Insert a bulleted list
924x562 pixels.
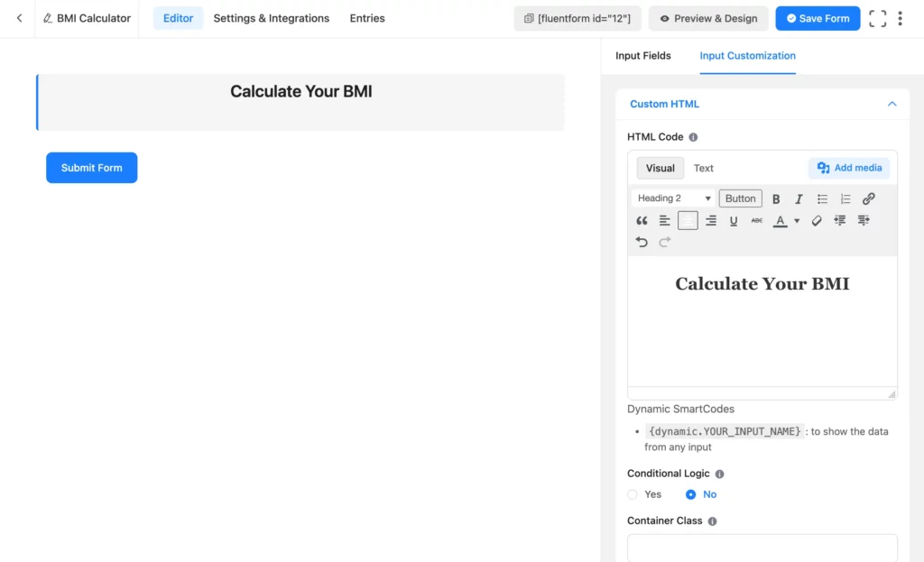click(822, 199)
